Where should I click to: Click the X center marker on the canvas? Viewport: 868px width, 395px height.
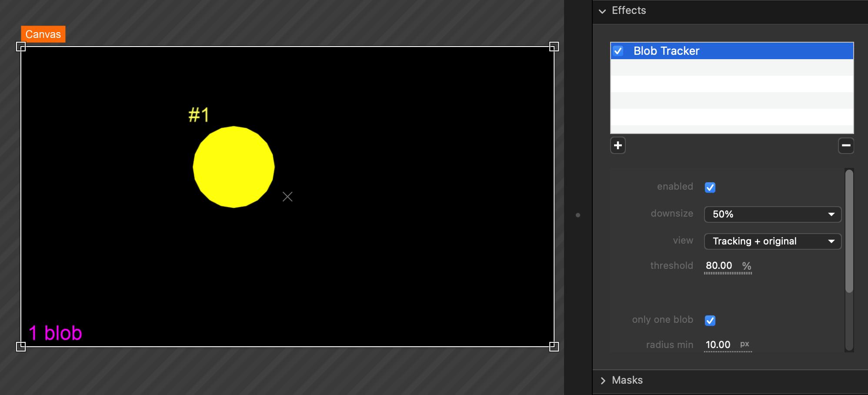tap(287, 197)
